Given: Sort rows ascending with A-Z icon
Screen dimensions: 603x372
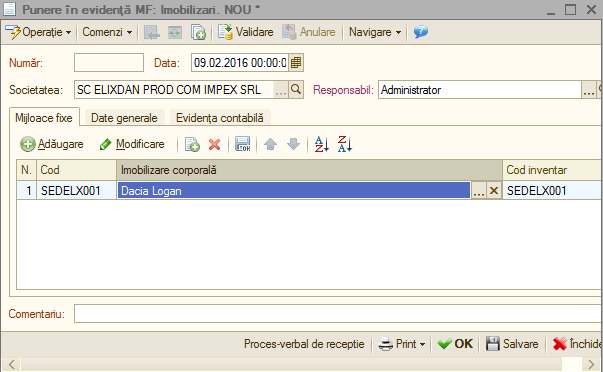Looking at the screenshot, I should pos(321,145).
